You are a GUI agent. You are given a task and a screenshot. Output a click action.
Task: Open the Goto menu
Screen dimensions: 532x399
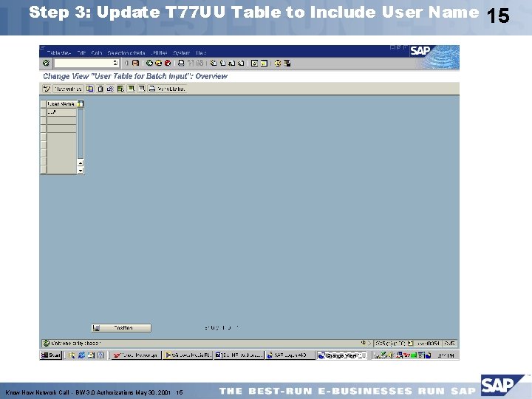tap(97, 53)
